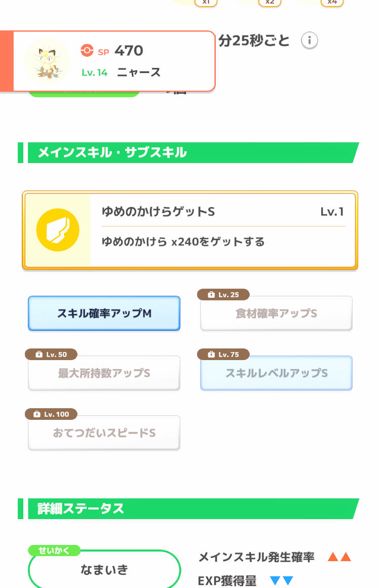This screenshot has width=380, height=588.
Task: Tap the メインスキル・サブスキル section header
Action: (188, 152)
